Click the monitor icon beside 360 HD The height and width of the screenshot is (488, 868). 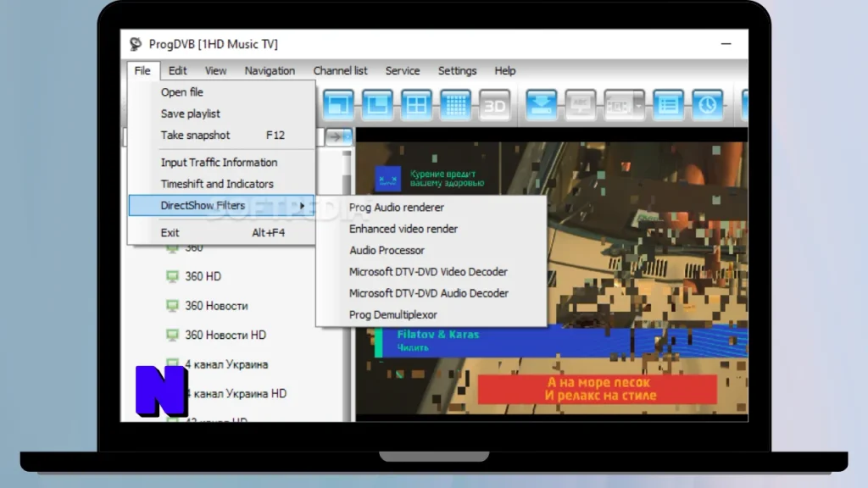click(x=173, y=276)
